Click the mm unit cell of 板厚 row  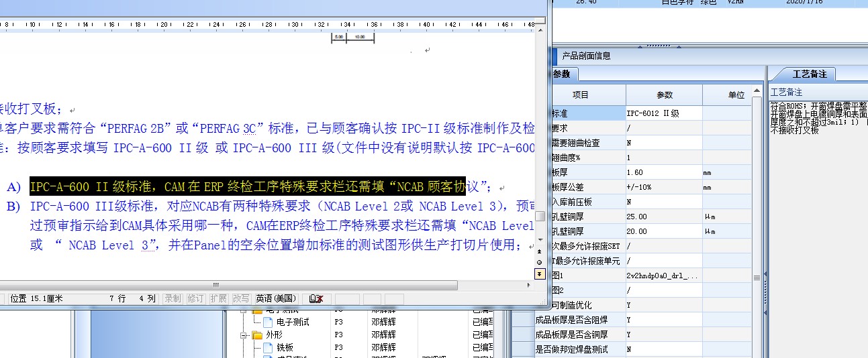[728, 172]
